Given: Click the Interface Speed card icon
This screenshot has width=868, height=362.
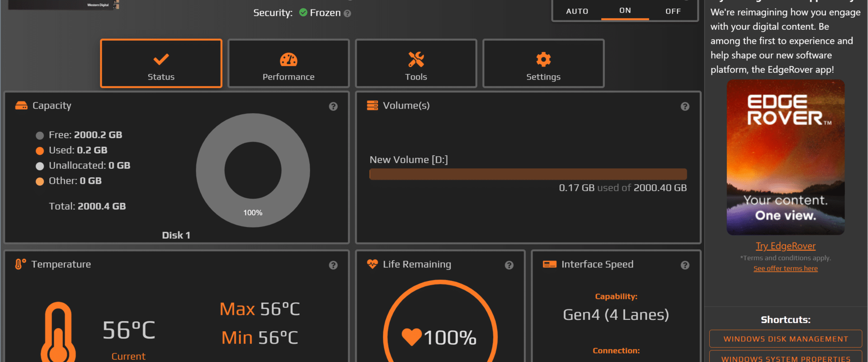Looking at the screenshot, I should (x=550, y=264).
